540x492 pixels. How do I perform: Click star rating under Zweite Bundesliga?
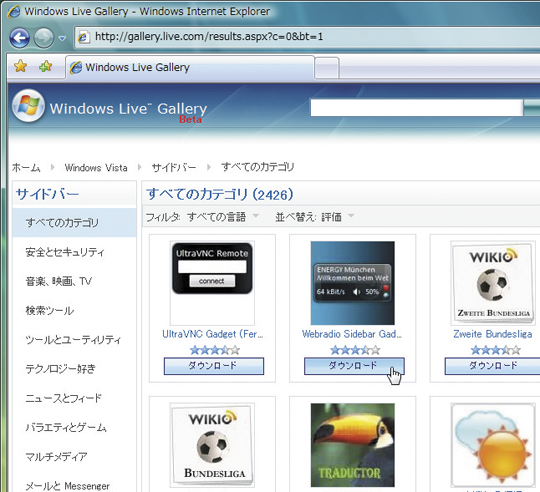[x=496, y=350]
